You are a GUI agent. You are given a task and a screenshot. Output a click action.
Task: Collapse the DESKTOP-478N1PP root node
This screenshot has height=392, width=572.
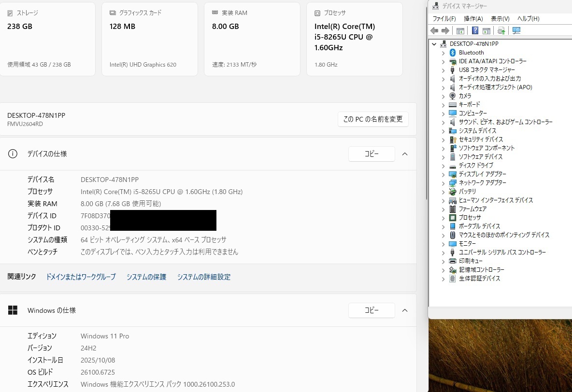tap(434, 44)
